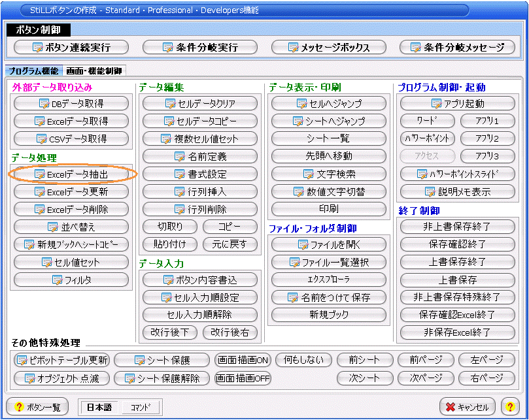Click the セルへジャンプ button

pos(329,103)
